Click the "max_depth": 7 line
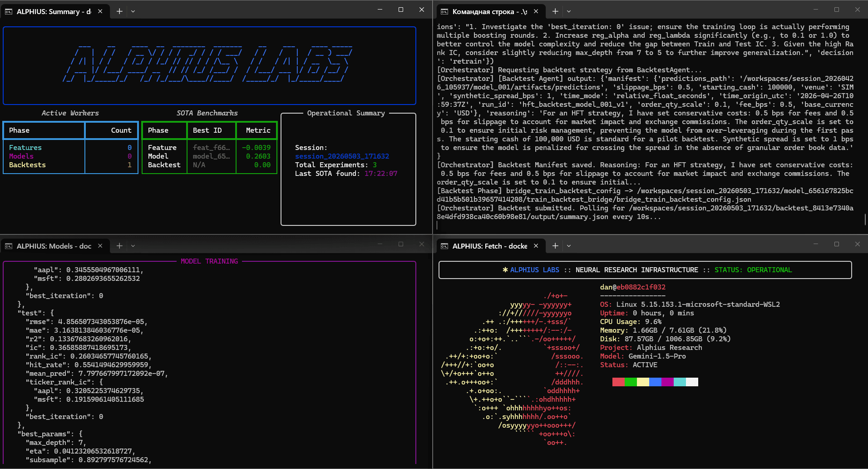Image resolution: width=868 pixels, height=469 pixels. point(56,443)
